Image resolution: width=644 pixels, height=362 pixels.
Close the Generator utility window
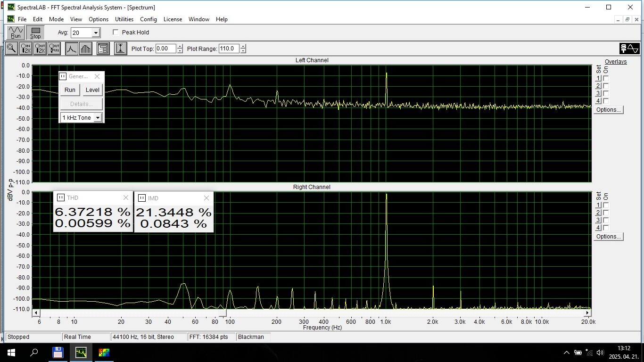pyautogui.click(x=97, y=76)
